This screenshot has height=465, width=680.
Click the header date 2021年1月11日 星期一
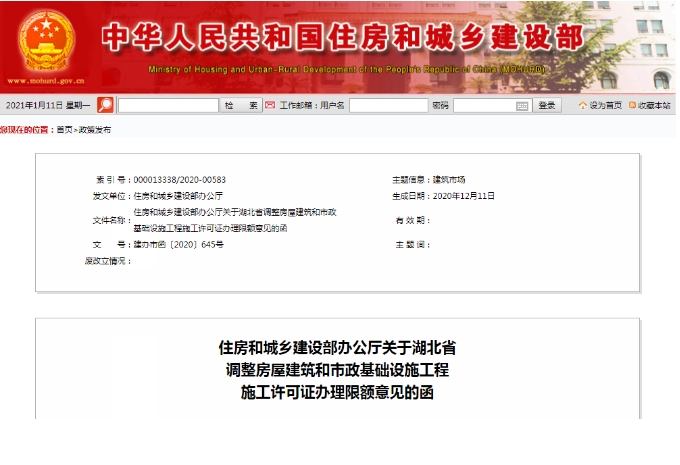click(x=48, y=105)
